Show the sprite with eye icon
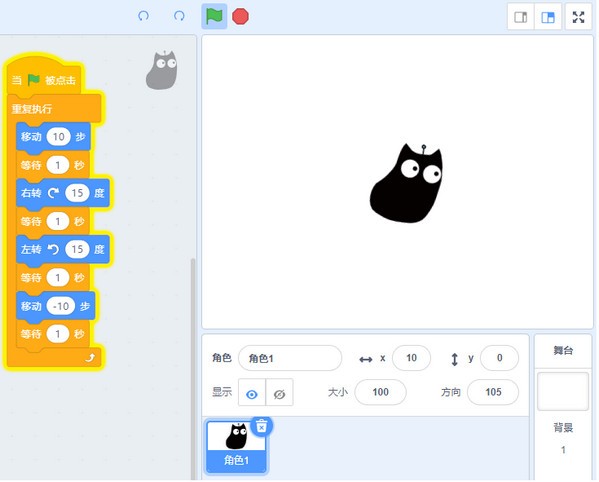 [252, 393]
